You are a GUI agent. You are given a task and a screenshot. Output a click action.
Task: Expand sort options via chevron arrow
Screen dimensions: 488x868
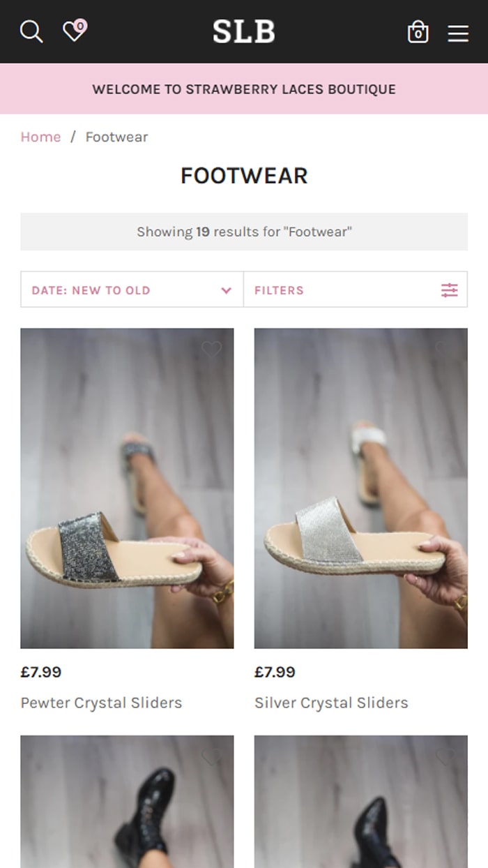226,290
